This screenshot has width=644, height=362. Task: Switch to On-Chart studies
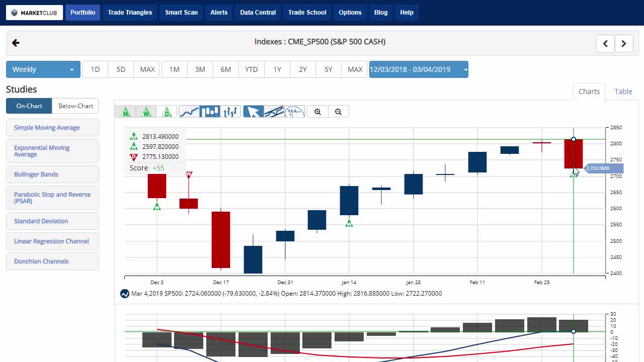pyautogui.click(x=29, y=106)
